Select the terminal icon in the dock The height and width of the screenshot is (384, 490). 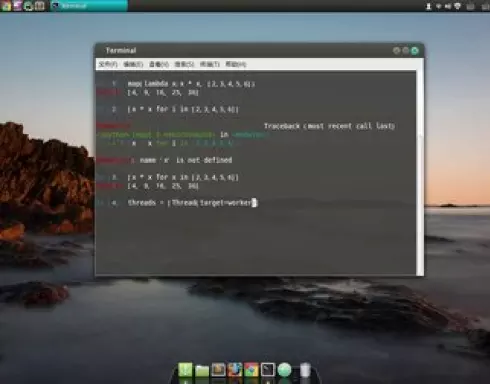(x=268, y=370)
